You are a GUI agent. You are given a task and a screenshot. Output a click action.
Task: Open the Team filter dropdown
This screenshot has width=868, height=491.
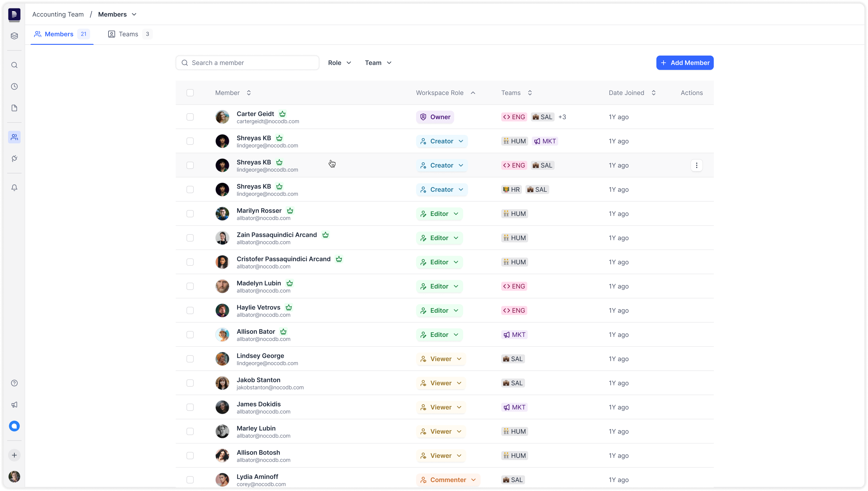coord(378,63)
